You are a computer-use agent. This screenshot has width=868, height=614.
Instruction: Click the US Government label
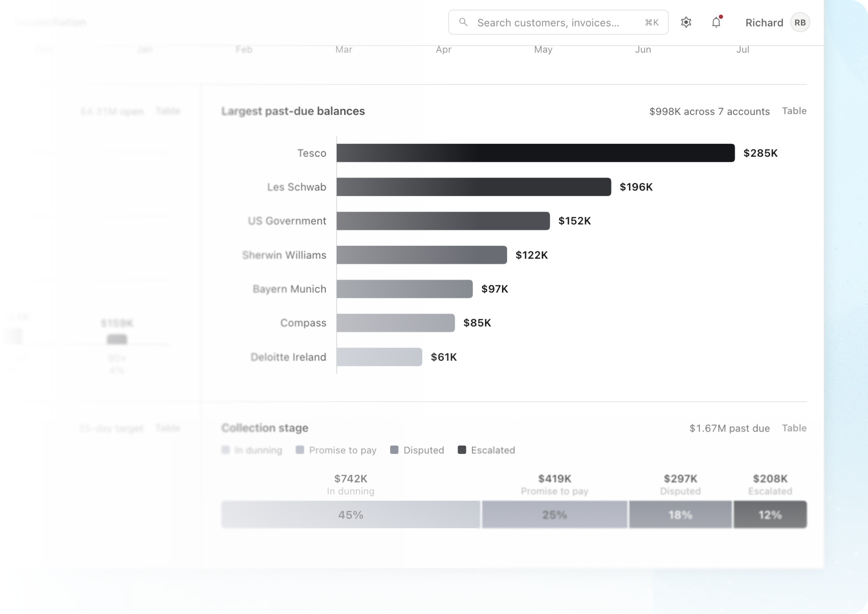pyautogui.click(x=287, y=221)
